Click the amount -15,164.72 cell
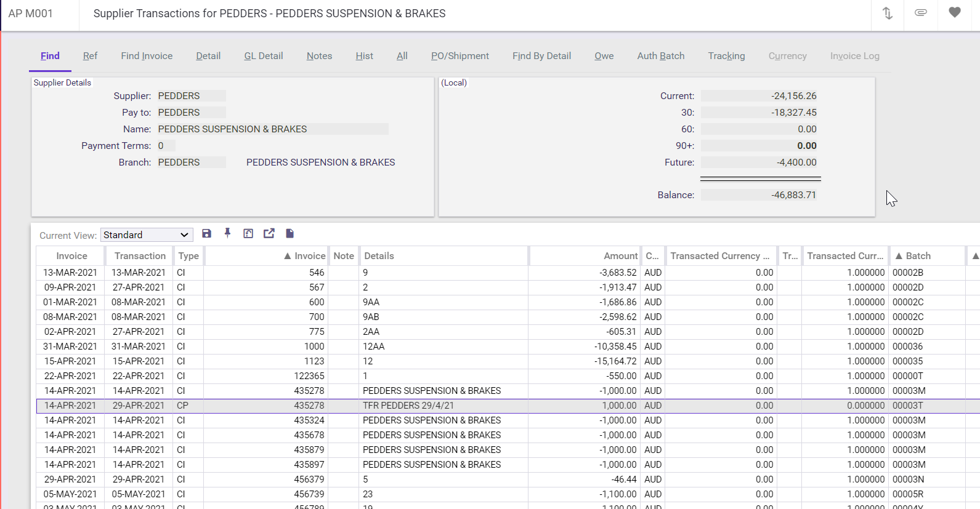Viewport: 980px width, 509px height. (585, 361)
